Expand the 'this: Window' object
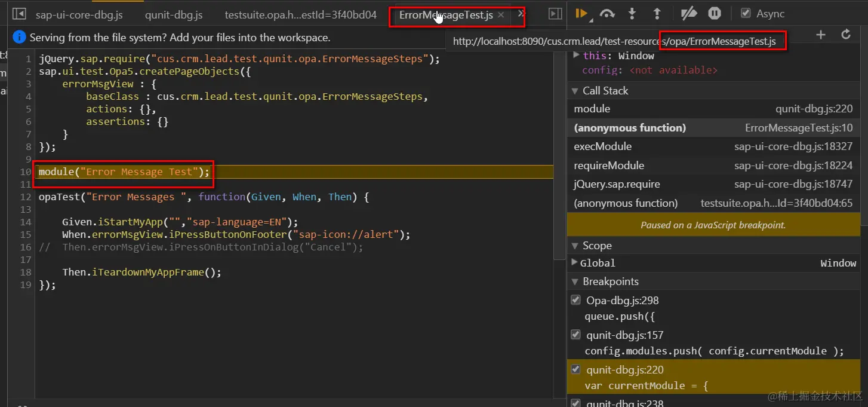 coord(576,55)
